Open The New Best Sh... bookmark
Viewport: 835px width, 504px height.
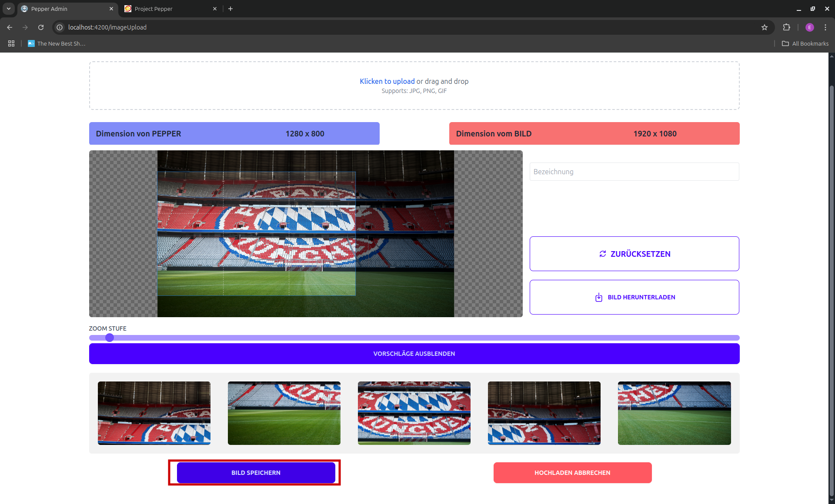click(57, 43)
